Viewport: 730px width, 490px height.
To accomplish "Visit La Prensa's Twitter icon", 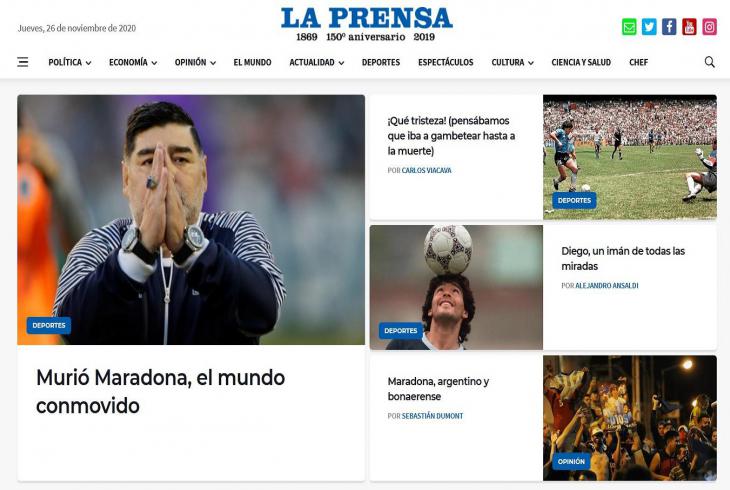I will 649,27.
